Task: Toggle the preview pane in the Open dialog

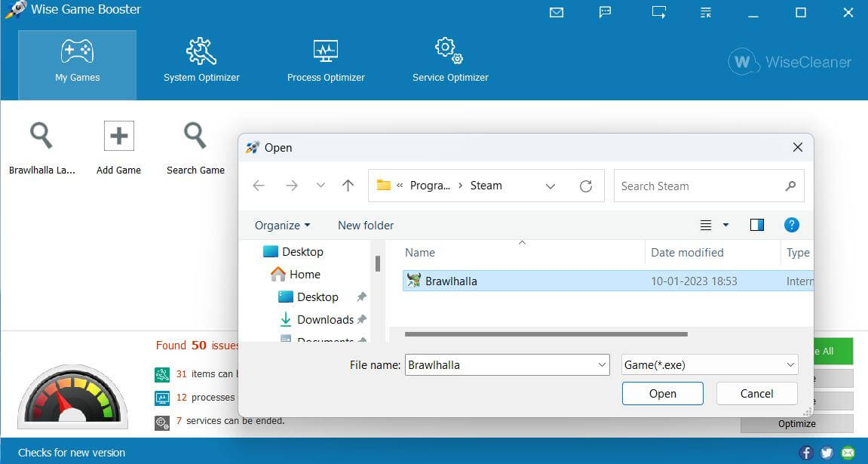Action: tap(756, 225)
